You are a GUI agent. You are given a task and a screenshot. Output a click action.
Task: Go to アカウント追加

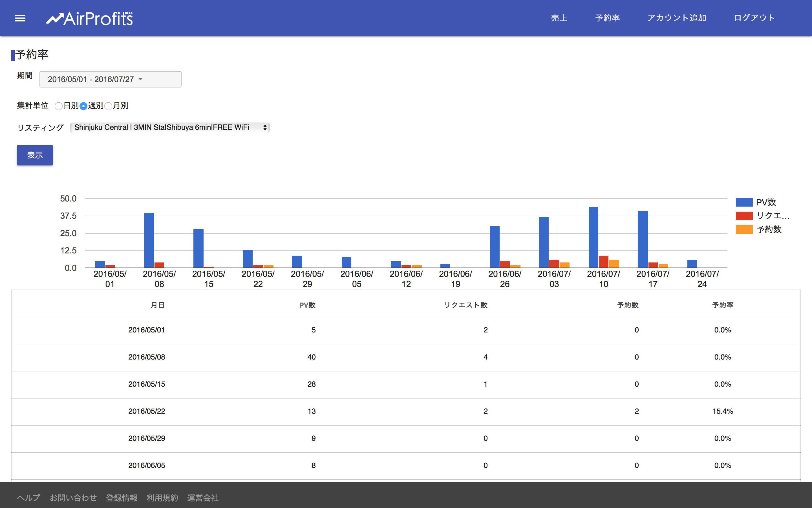[x=677, y=18]
